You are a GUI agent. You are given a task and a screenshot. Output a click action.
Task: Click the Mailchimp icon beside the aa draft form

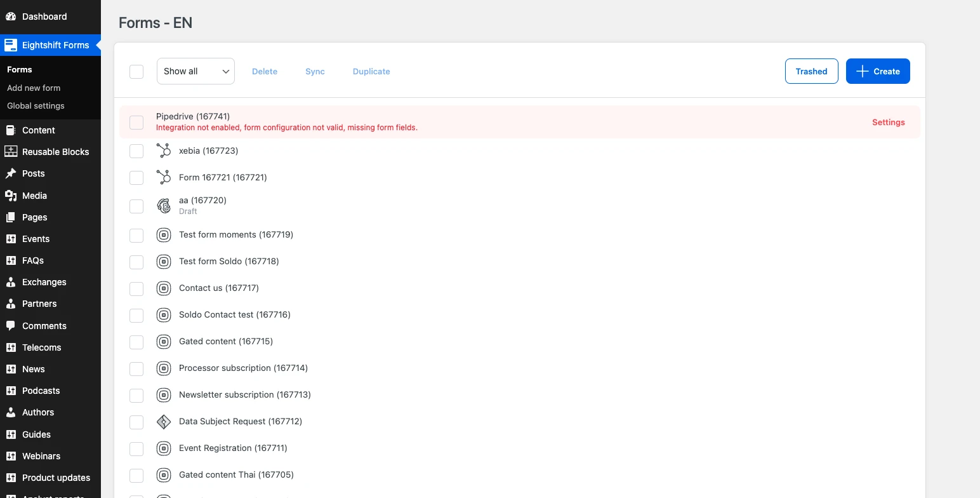(163, 206)
